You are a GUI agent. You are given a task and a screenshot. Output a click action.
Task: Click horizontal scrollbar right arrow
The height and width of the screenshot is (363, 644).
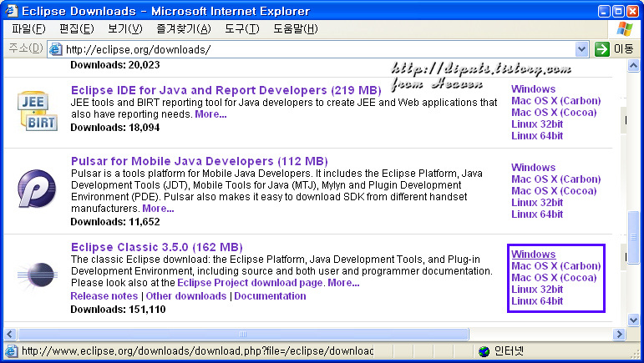[x=619, y=335]
